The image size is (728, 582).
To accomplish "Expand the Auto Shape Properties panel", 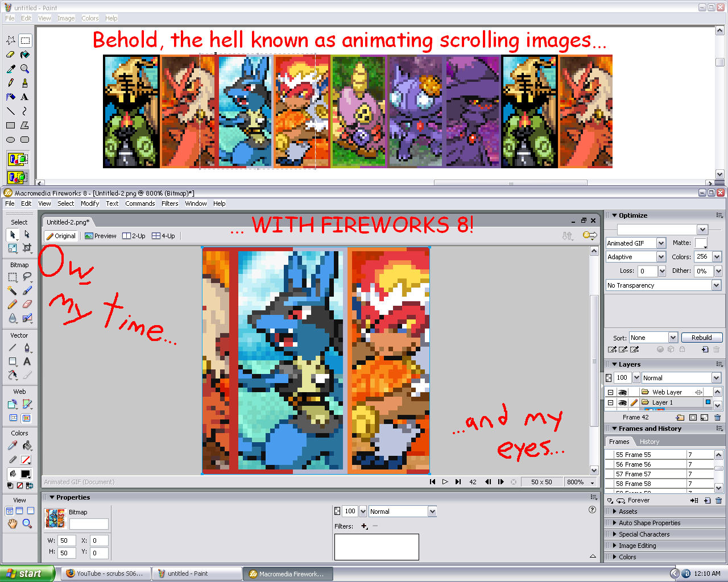I will click(649, 523).
